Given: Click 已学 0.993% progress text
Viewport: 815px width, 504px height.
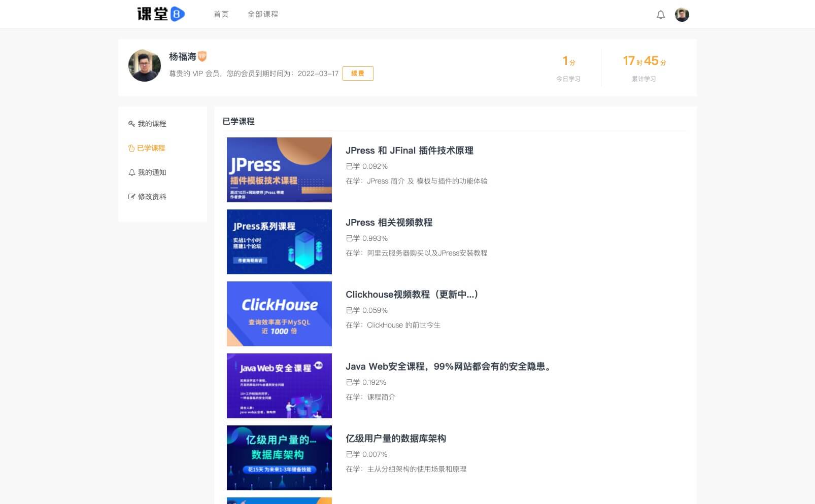Looking at the screenshot, I should (x=366, y=238).
